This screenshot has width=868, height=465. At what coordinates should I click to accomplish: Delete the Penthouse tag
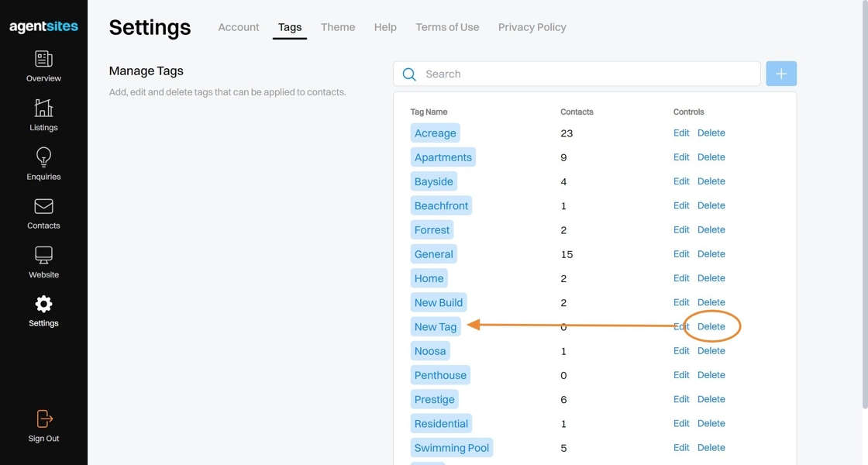tap(711, 375)
